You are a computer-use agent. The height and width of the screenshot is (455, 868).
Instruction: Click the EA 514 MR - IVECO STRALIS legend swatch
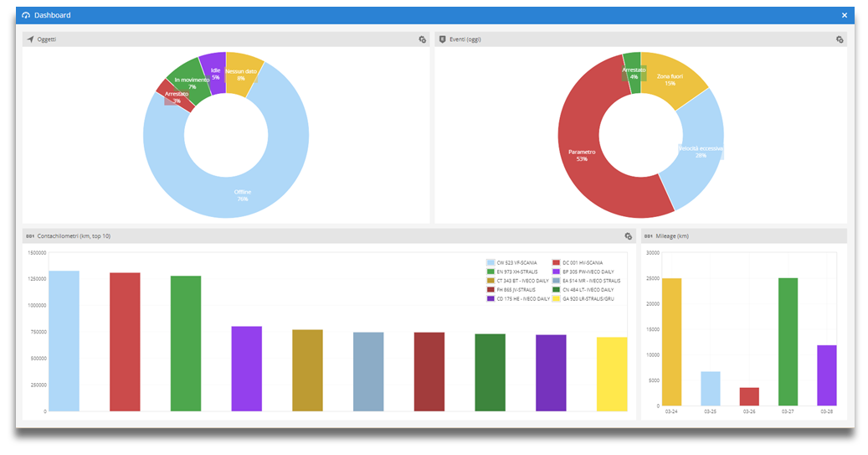coord(557,281)
